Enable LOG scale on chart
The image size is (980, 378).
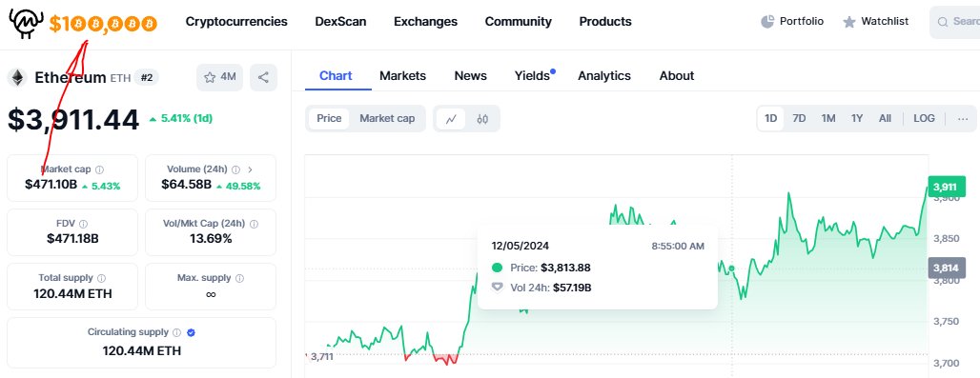pyautogui.click(x=925, y=118)
